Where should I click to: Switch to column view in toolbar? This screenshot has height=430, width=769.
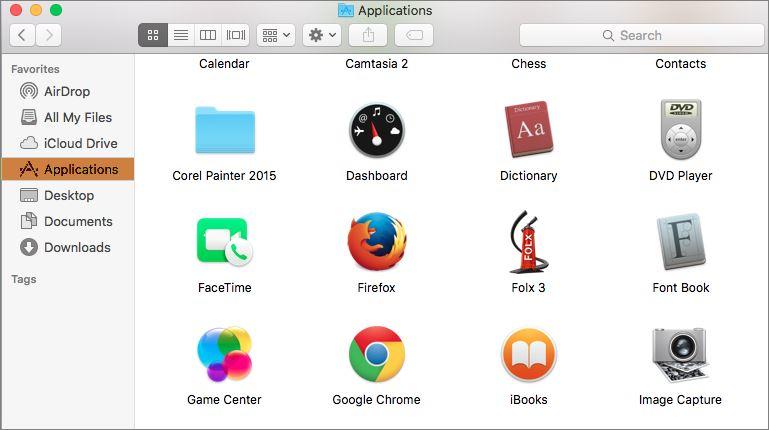point(208,35)
